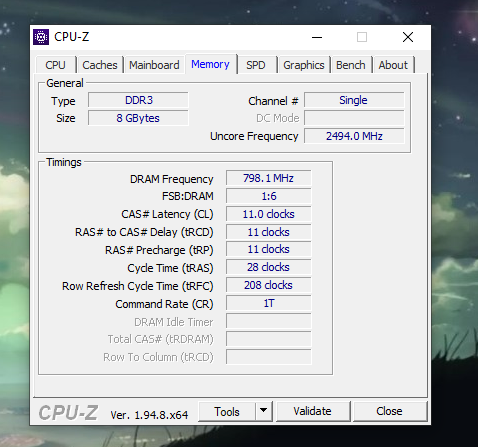
Task: Open the Graphics tab
Action: pos(304,65)
